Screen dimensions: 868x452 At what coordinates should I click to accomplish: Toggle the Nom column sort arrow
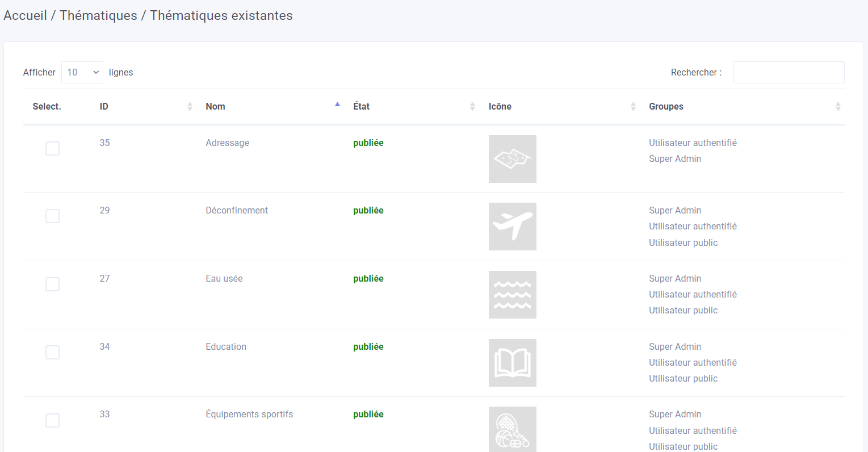pos(337,105)
